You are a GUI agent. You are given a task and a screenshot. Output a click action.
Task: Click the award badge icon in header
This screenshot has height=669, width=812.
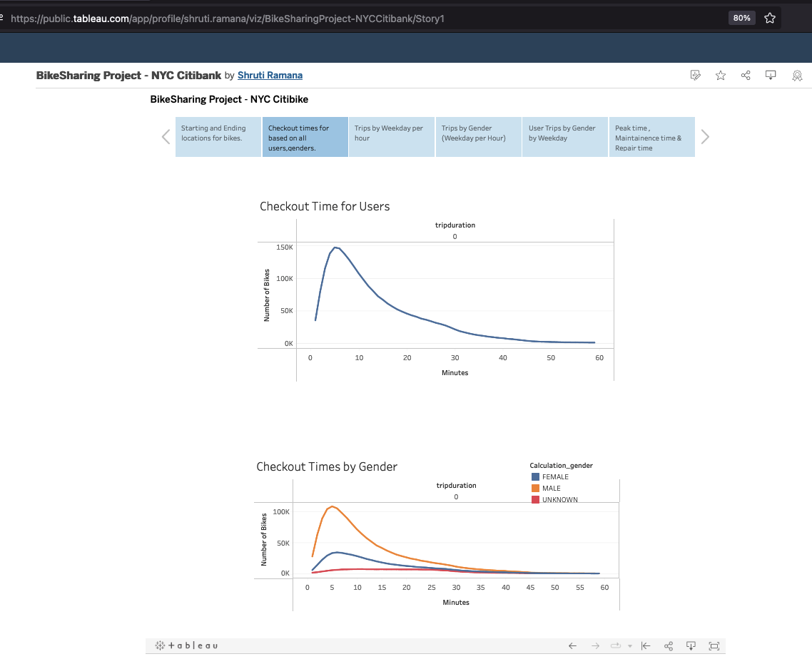tap(797, 76)
